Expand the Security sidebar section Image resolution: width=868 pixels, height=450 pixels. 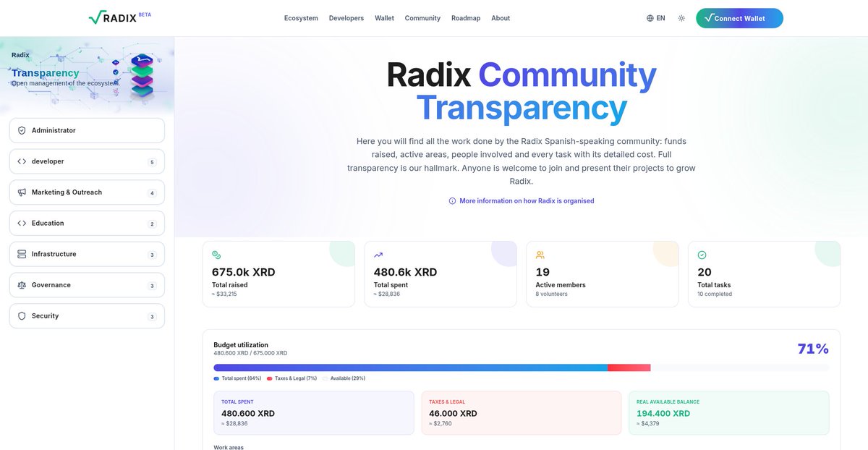coord(87,316)
